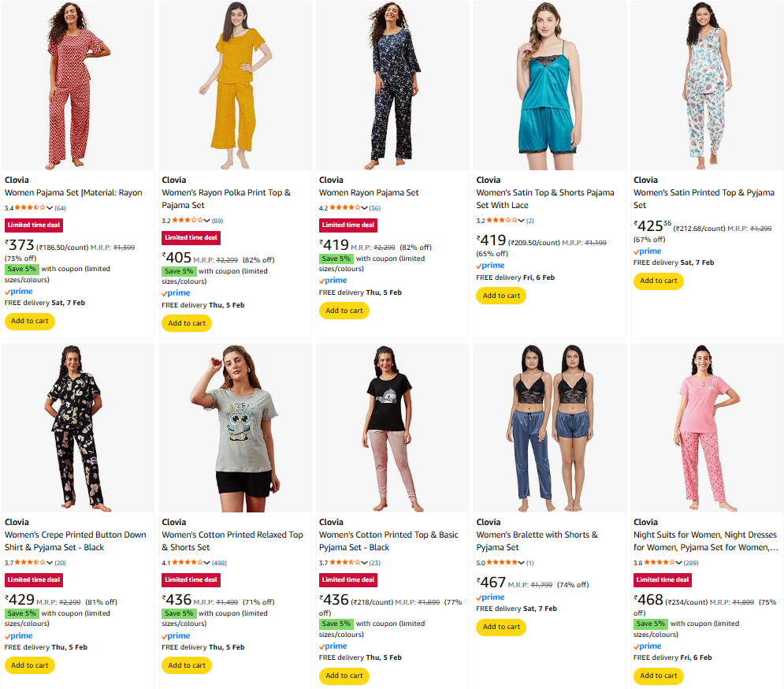784x689 pixels.
Task: Click star rating of Women's Bralette with Shorts set
Action: click(505, 563)
